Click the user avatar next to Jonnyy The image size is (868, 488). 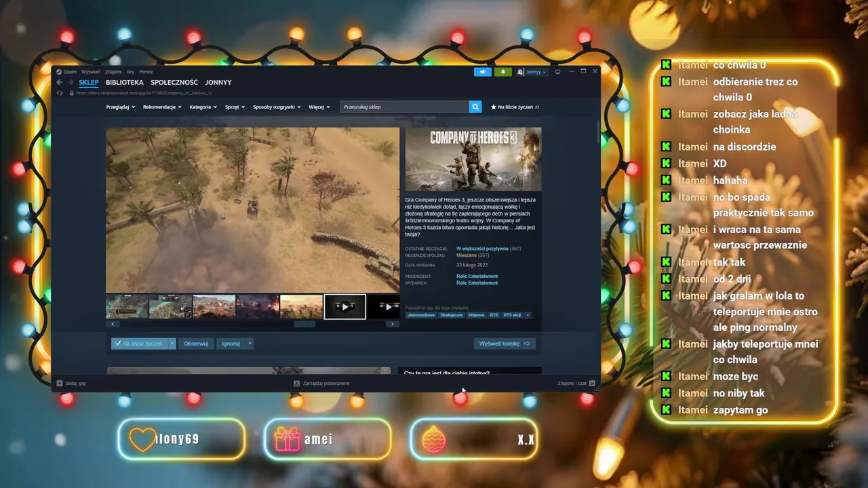pos(521,72)
